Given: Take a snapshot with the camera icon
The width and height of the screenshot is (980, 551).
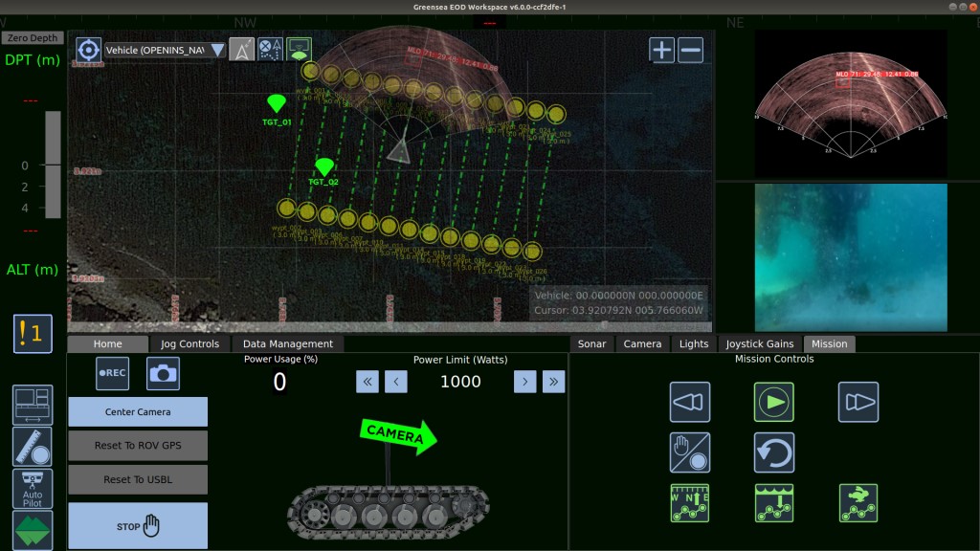Looking at the screenshot, I should 163,373.
